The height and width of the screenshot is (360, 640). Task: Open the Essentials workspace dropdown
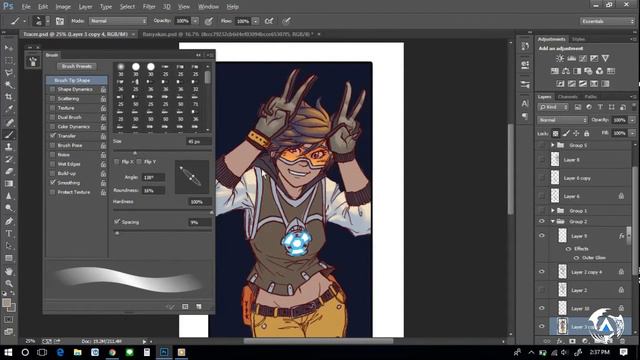pos(607,21)
